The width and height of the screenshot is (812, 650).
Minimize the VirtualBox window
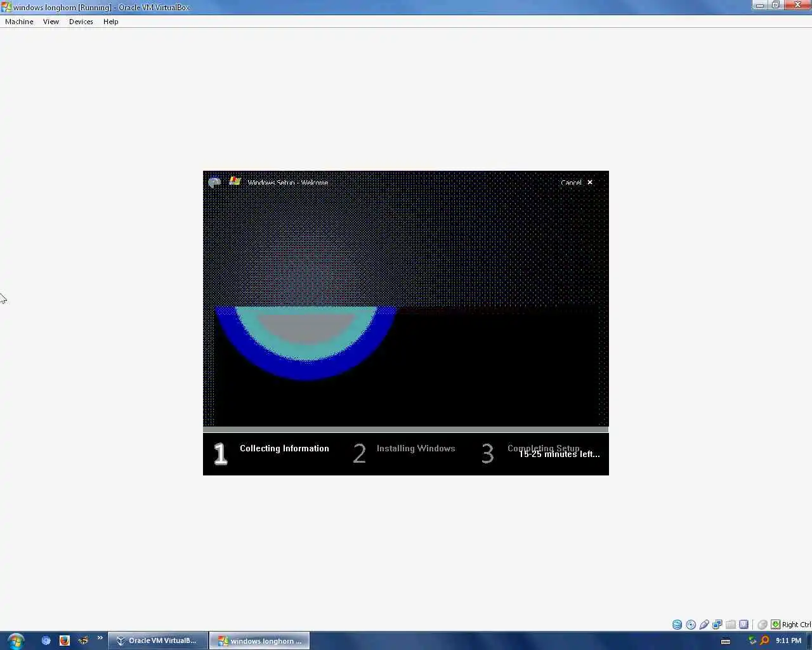coord(760,5)
